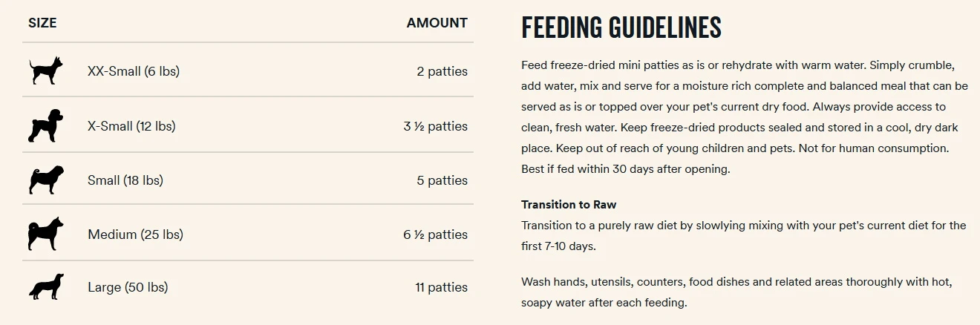Screen dimensions: 980x325
Task: Click the Medium shiba dog icon
Action: (46, 234)
